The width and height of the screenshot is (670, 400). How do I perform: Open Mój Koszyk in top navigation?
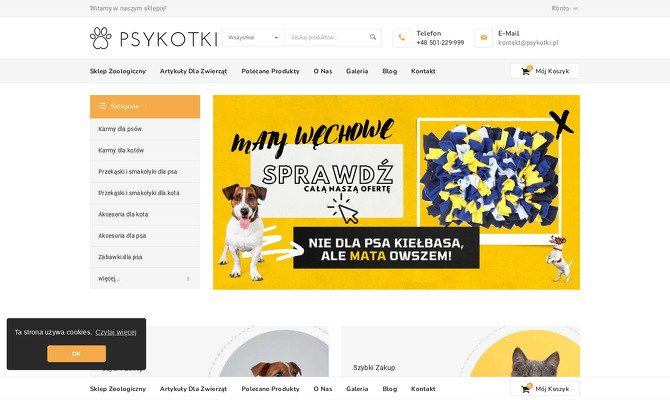click(545, 71)
